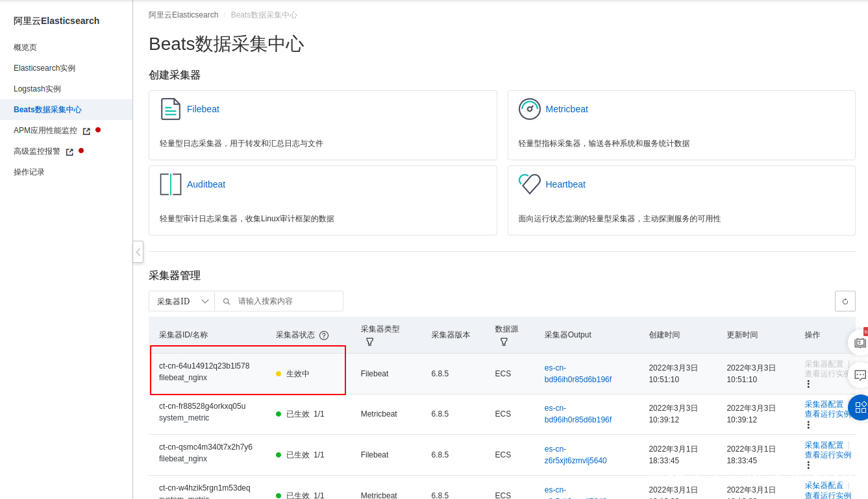Open more actions menu for ct-cn-qsmc4m340t7x2h7y6
The image size is (868, 499).
pos(808,465)
